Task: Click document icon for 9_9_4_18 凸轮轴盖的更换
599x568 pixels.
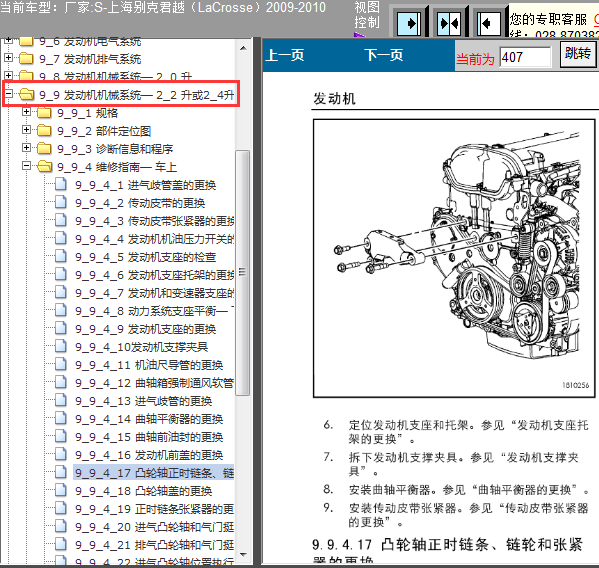Action: (60, 490)
